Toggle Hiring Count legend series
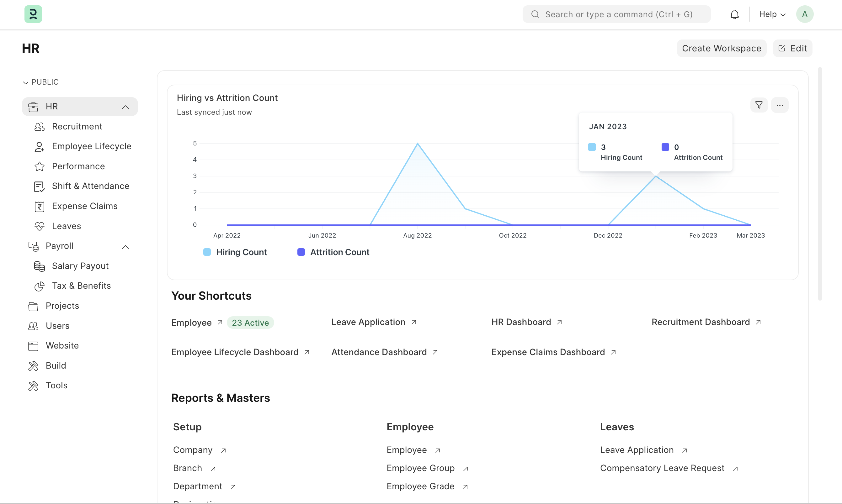Viewport: 842px width, 504px height. [x=235, y=252]
